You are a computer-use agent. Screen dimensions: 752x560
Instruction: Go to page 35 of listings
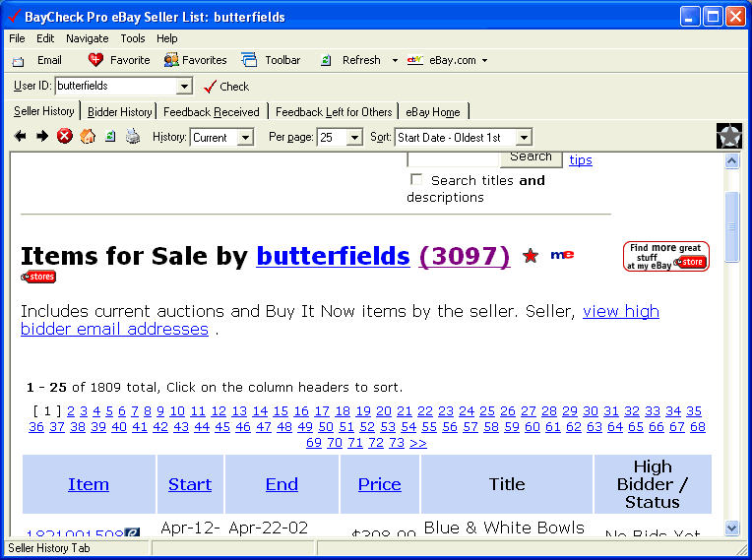click(694, 411)
